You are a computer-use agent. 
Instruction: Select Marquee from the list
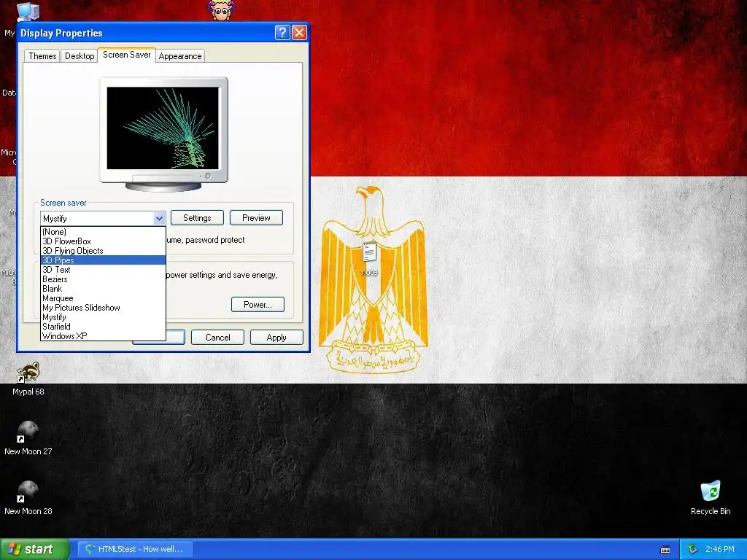click(103, 298)
